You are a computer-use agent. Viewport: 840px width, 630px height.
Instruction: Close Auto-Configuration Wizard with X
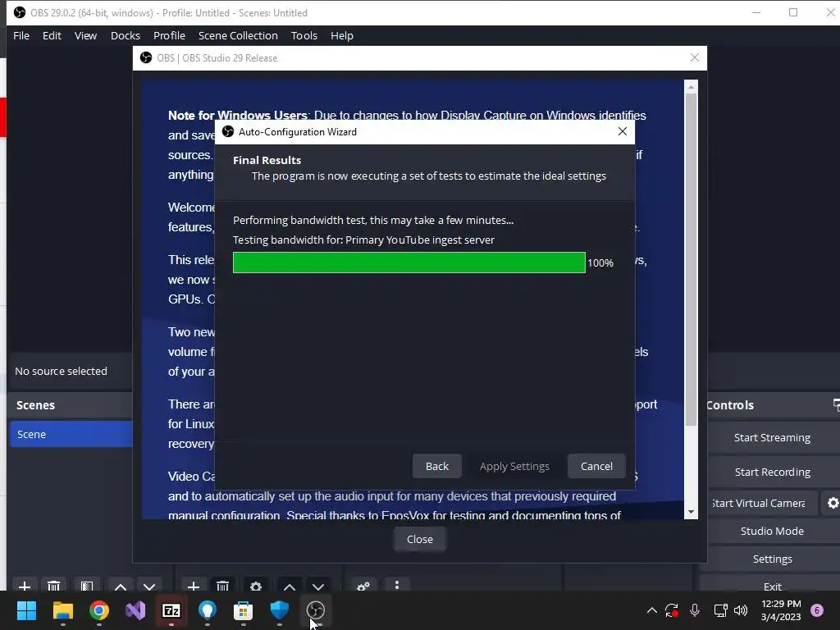pyautogui.click(x=622, y=131)
